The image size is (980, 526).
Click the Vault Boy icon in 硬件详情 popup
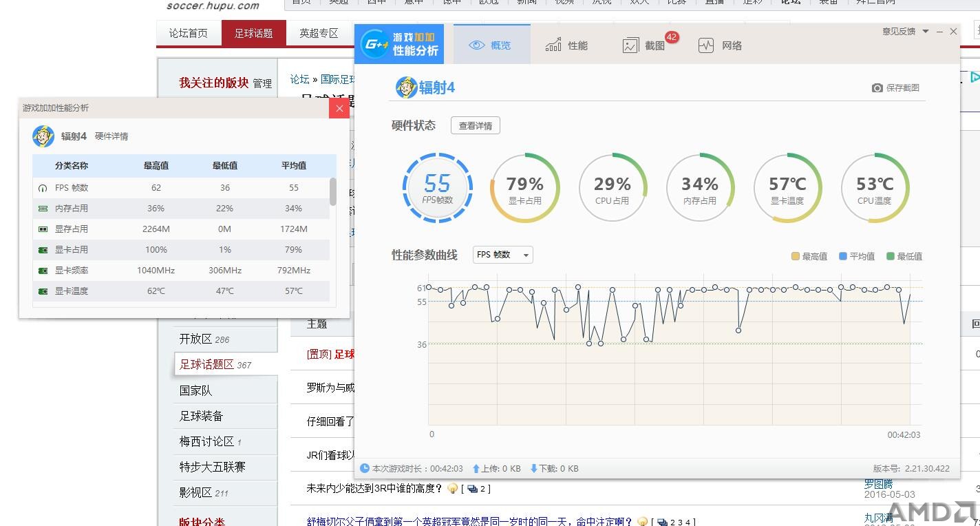(x=43, y=136)
